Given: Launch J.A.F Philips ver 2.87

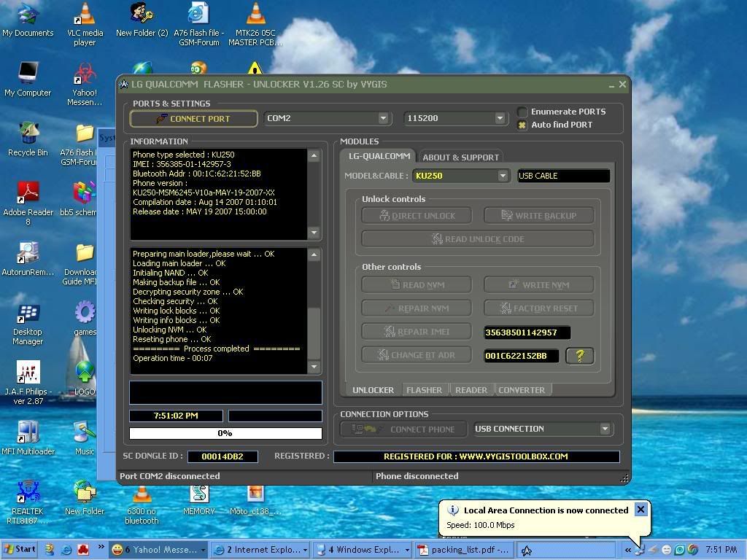Looking at the screenshot, I should (28, 384).
